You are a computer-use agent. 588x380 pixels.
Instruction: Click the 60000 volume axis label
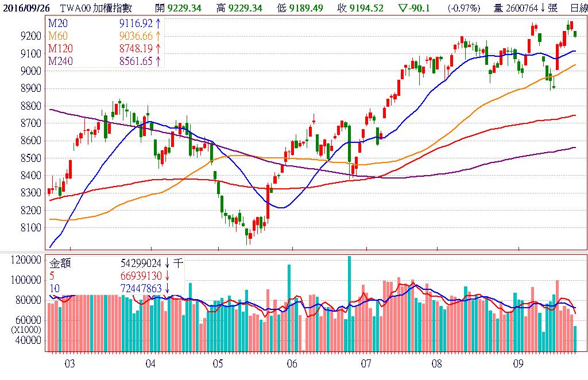click(29, 320)
